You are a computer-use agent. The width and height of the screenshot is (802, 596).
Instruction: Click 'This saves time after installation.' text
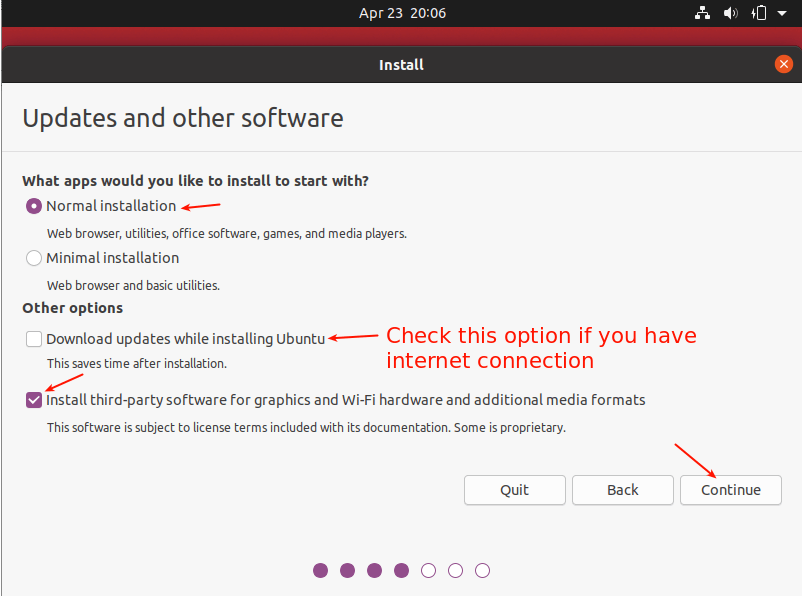[x=137, y=363]
